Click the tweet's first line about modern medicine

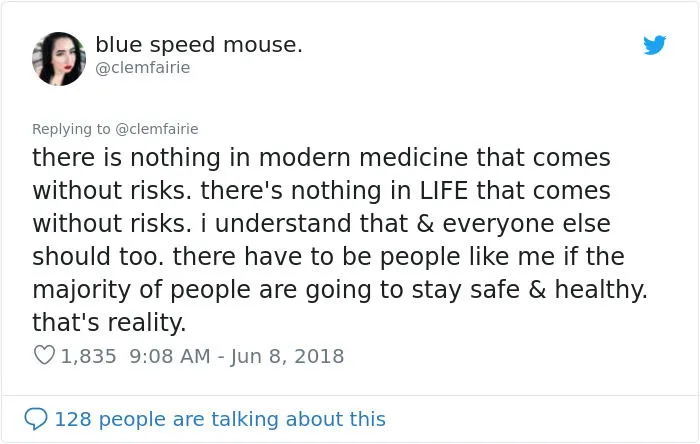pyautogui.click(x=321, y=159)
